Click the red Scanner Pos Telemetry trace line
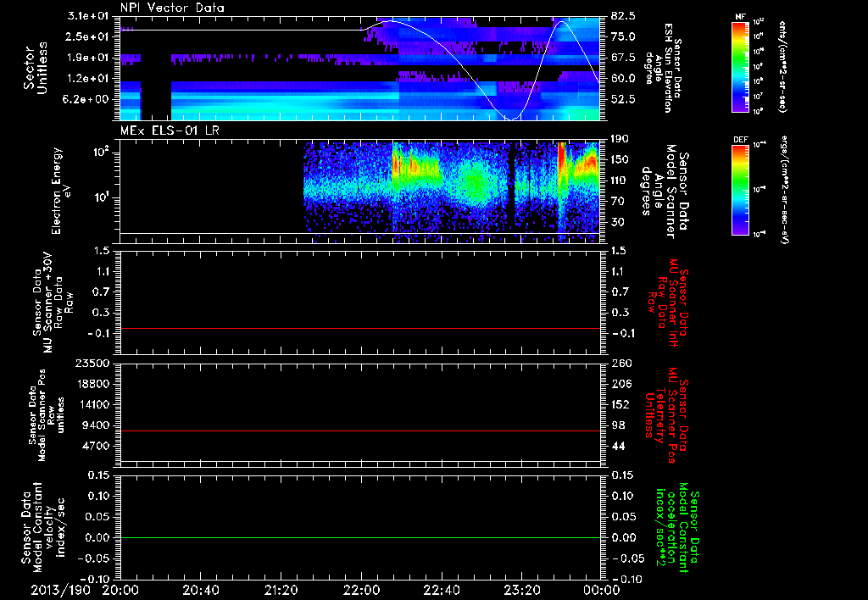Viewport: 868px width, 600px height. [360, 431]
